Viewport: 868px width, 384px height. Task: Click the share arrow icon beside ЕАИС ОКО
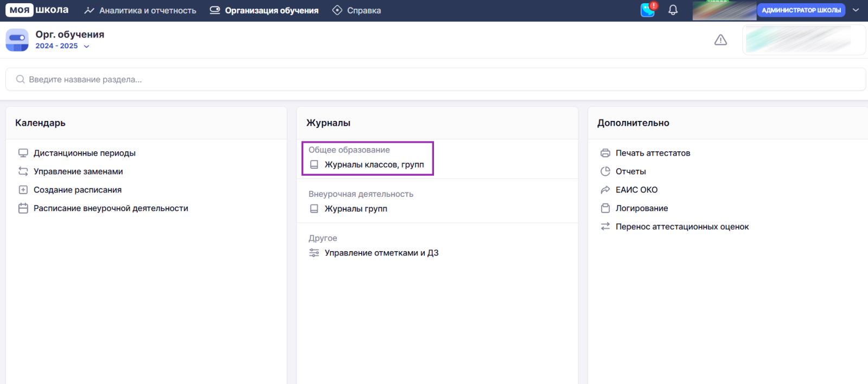coord(605,190)
